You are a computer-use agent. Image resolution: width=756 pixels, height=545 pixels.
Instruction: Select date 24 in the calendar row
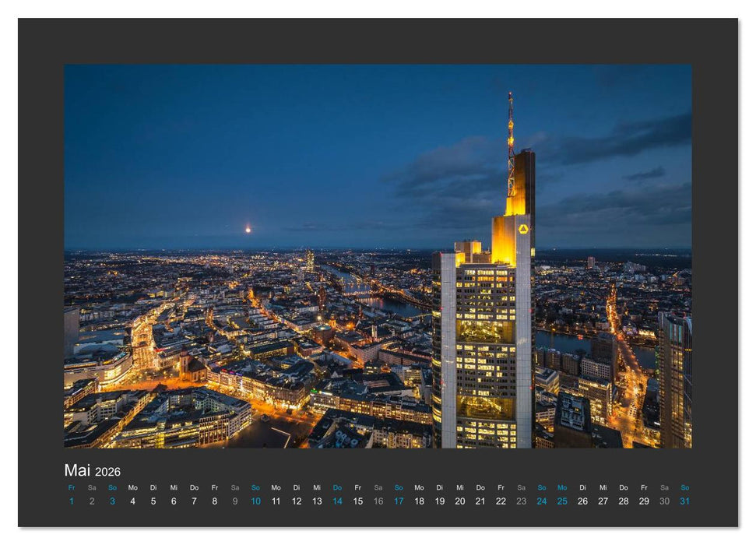click(x=541, y=501)
